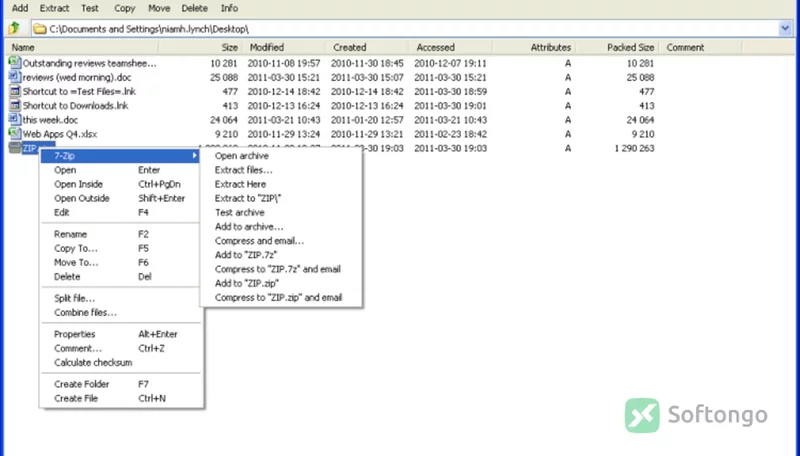Click the Shortcut to =Test Files=.lnk icon
800x456 pixels.
pos(15,91)
